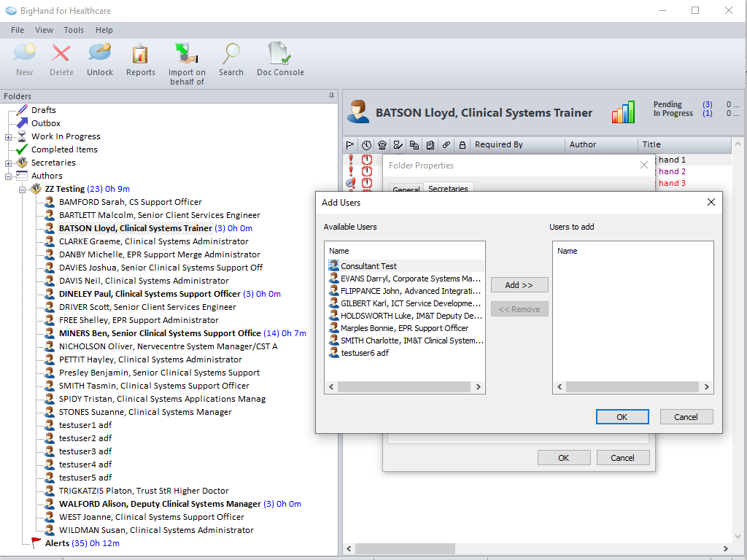This screenshot has height=560, width=747.
Task: Click OK in Folder Properties dialog
Action: coord(564,458)
